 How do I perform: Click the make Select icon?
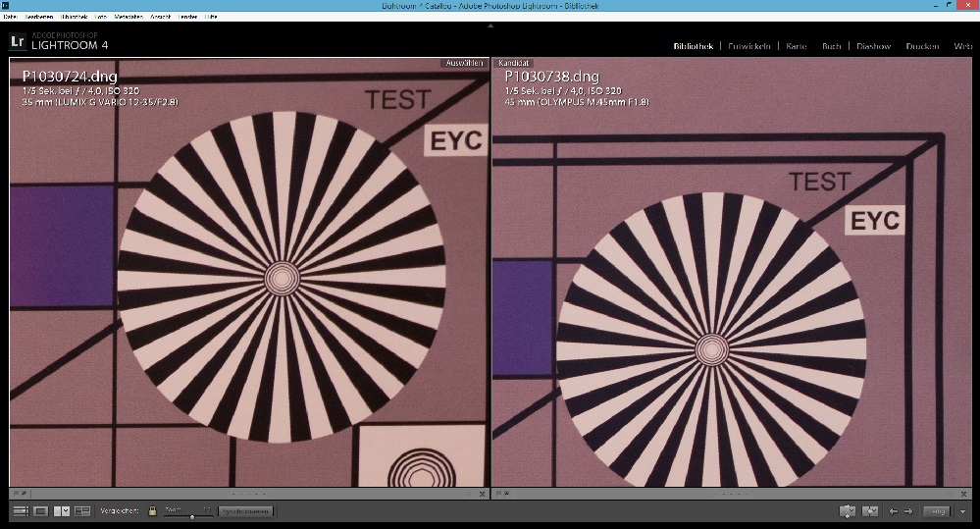(870, 511)
